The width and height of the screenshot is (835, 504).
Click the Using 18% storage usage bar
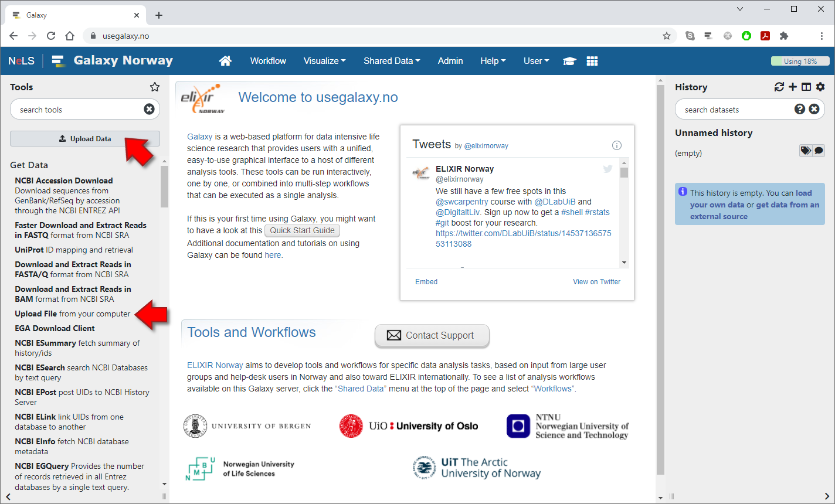[800, 61]
